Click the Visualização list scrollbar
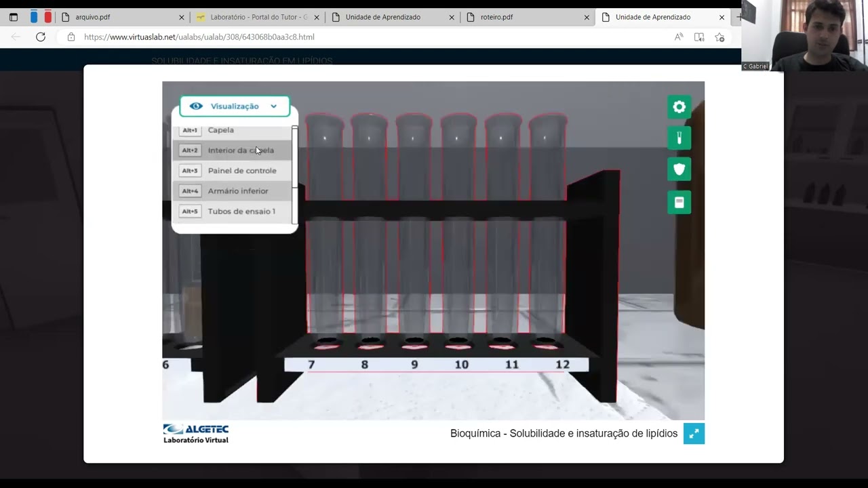Screen dimensions: 868x488 [294, 174]
